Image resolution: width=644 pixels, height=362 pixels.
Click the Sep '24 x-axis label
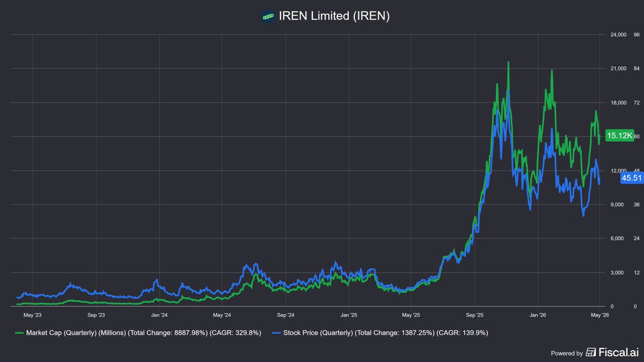[x=286, y=315]
